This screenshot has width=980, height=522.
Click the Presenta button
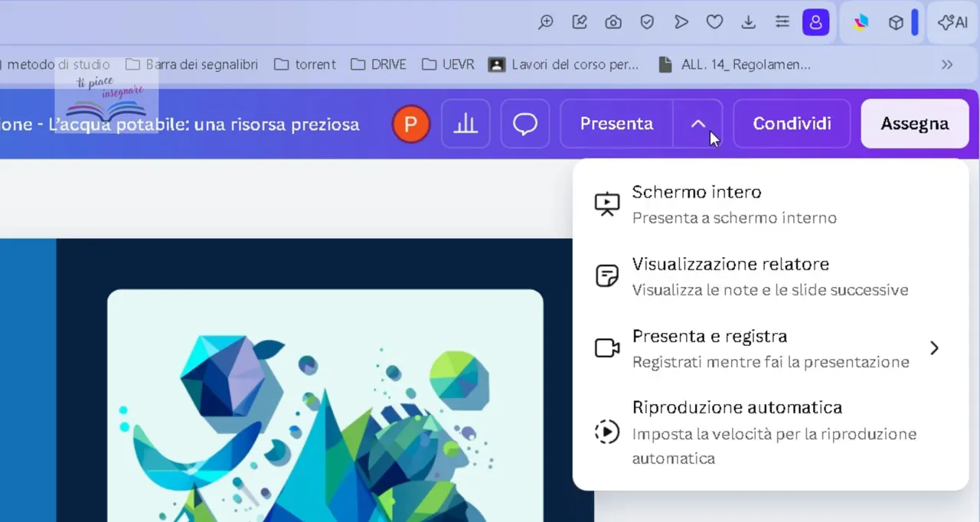pyautogui.click(x=616, y=124)
